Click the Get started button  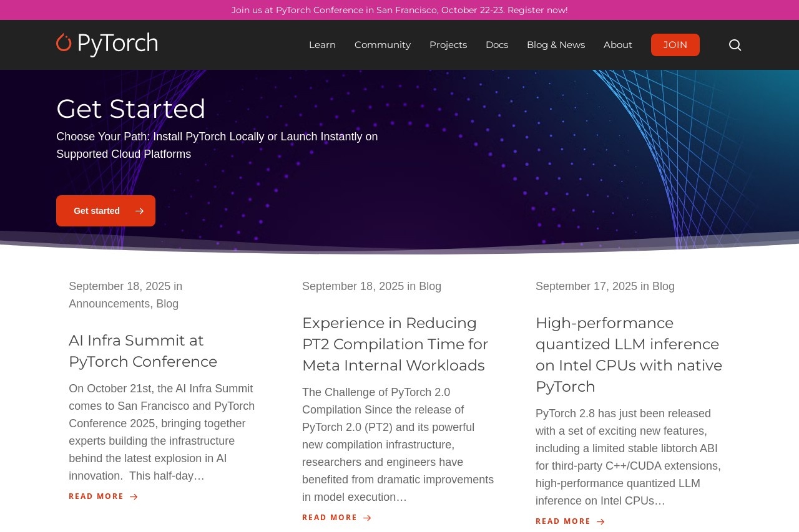pos(105,211)
